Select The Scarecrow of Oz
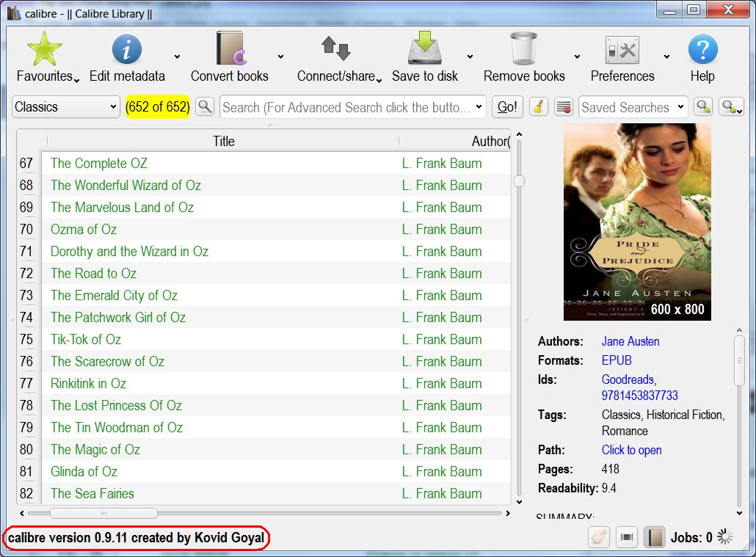 click(x=276, y=361)
